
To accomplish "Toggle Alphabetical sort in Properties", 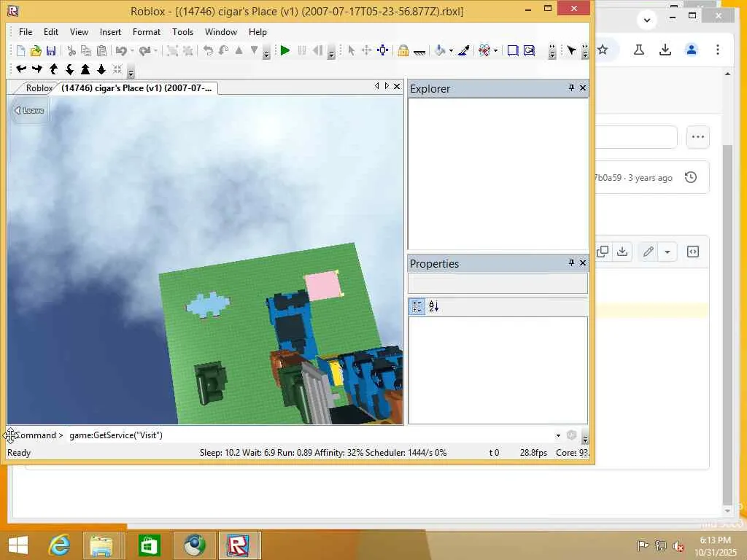I will tap(433, 306).
